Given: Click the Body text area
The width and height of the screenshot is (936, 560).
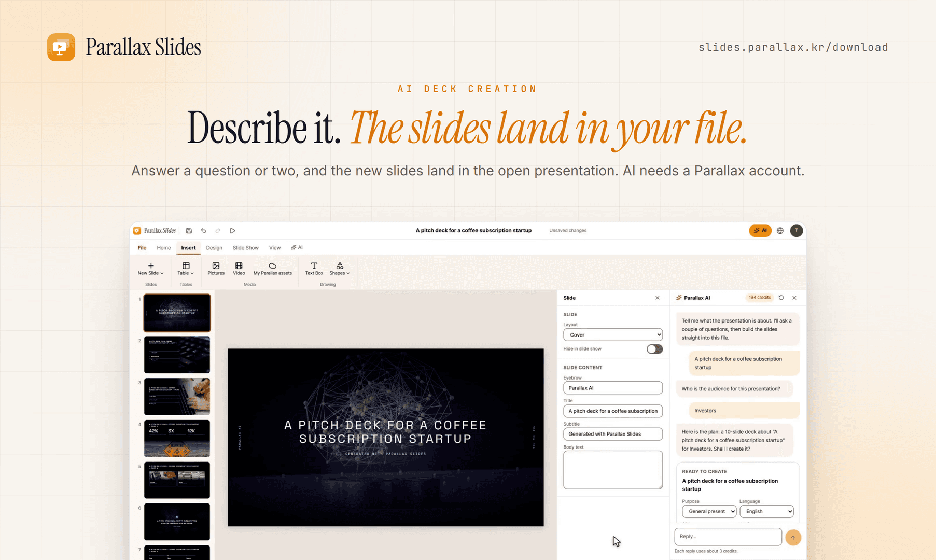Looking at the screenshot, I should 613,470.
